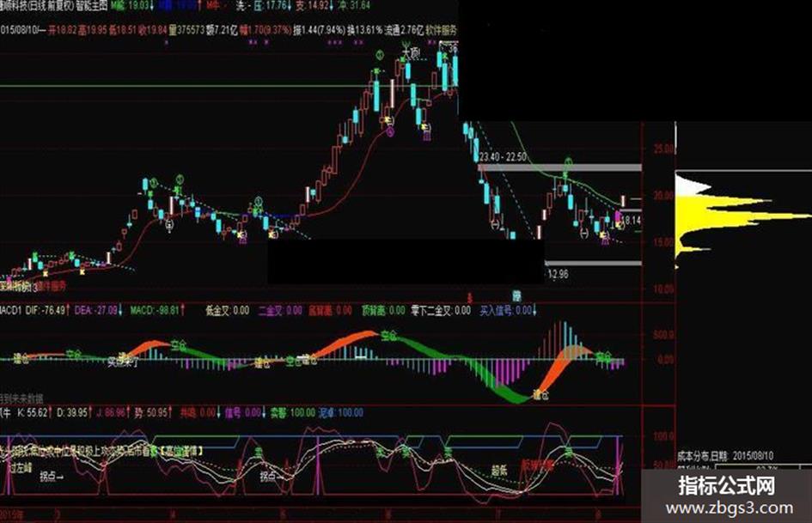Click the 20.00 price axis label

[663, 196]
